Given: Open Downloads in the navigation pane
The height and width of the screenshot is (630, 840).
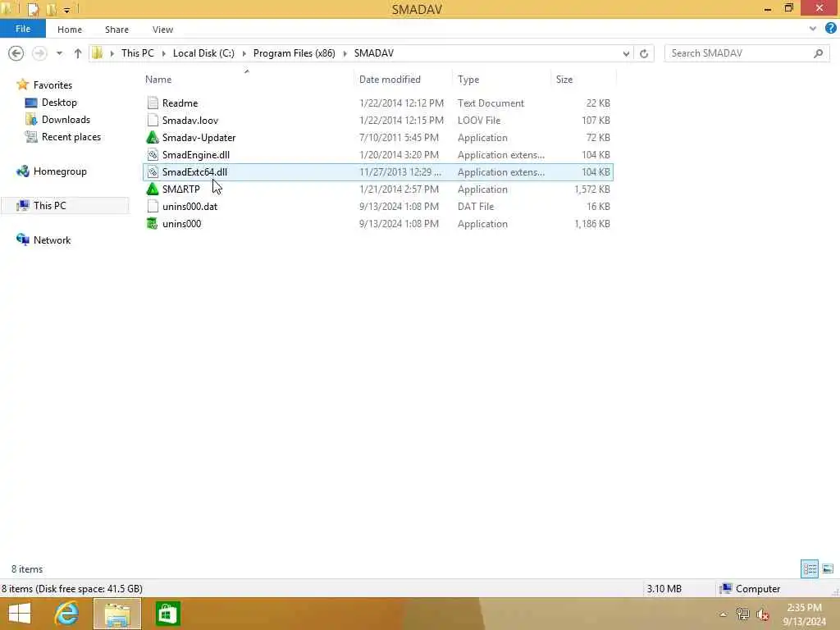Looking at the screenshot, I should pyautogui.click(x=66, y=120).
